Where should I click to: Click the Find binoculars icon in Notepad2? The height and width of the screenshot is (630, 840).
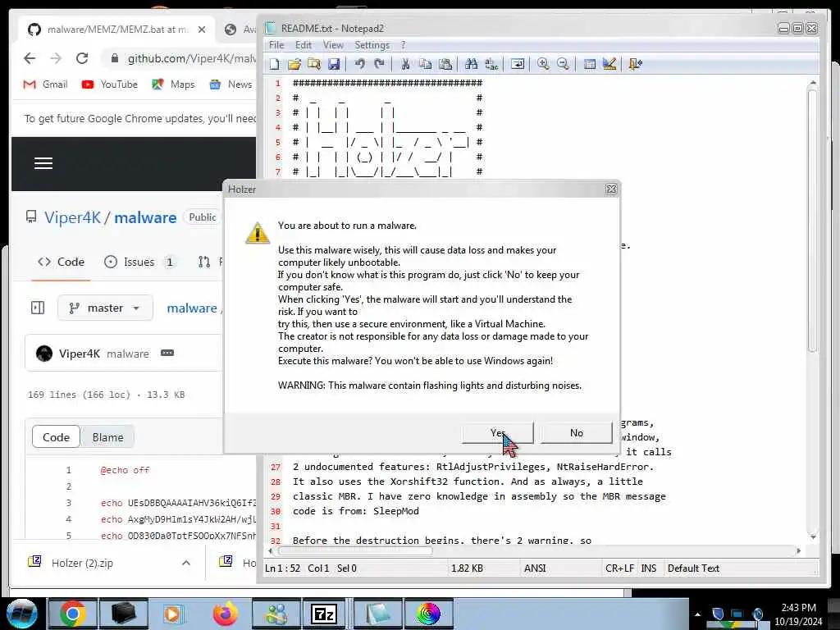point(472,64)
